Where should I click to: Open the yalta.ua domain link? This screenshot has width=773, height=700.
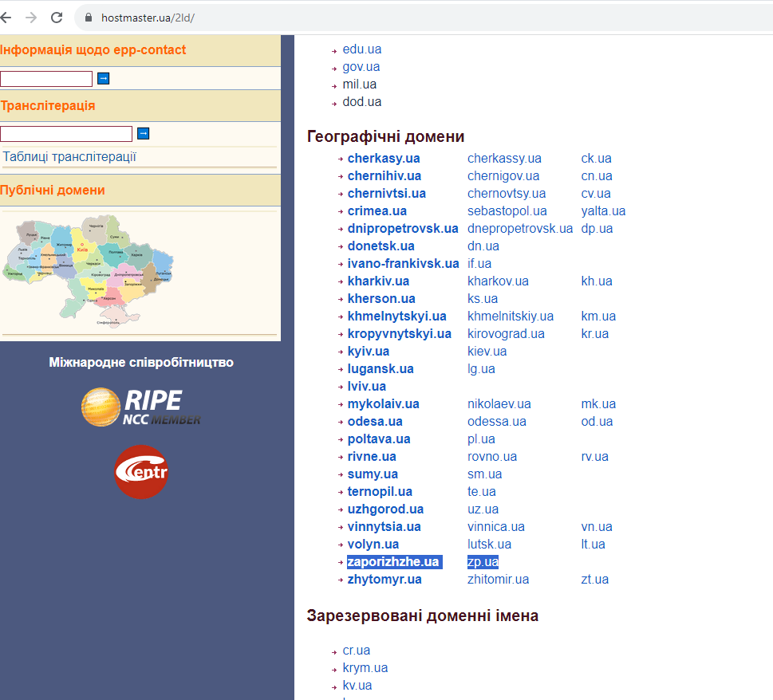coord(603,210)
